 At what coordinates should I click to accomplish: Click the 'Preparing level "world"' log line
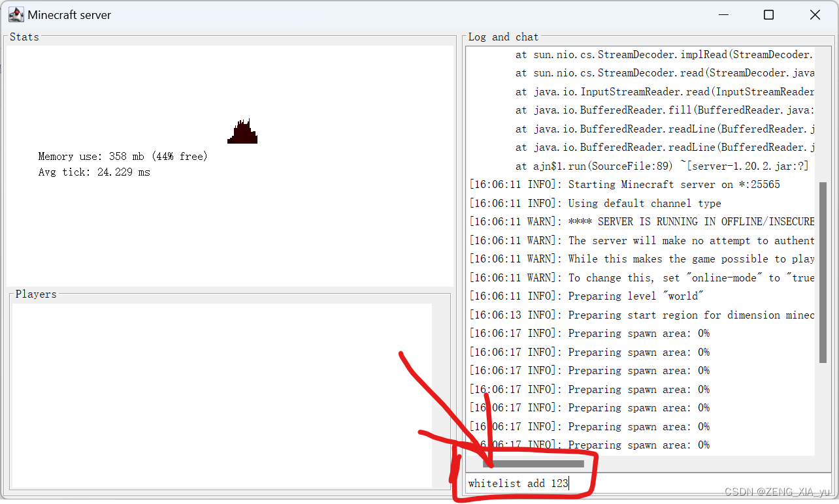point(586,296)
